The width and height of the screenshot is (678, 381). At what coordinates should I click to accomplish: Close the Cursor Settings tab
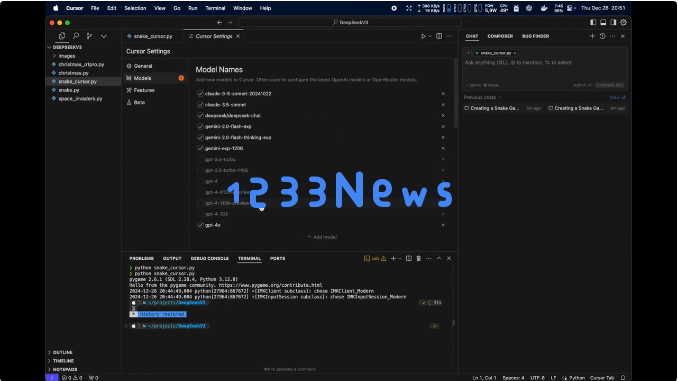click(x=238, y=36)
